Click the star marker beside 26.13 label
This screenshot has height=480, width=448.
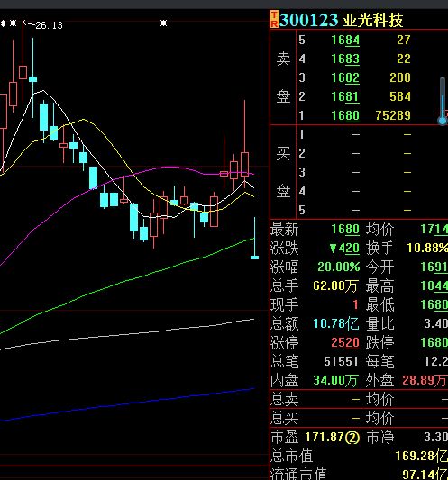(x=13, y=23)
